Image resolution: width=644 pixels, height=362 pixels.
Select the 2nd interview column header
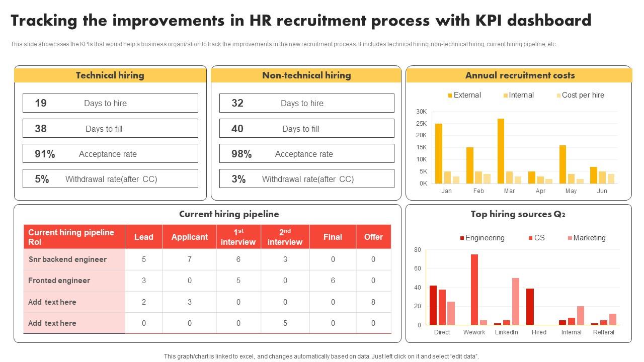(x=285, y=237)
